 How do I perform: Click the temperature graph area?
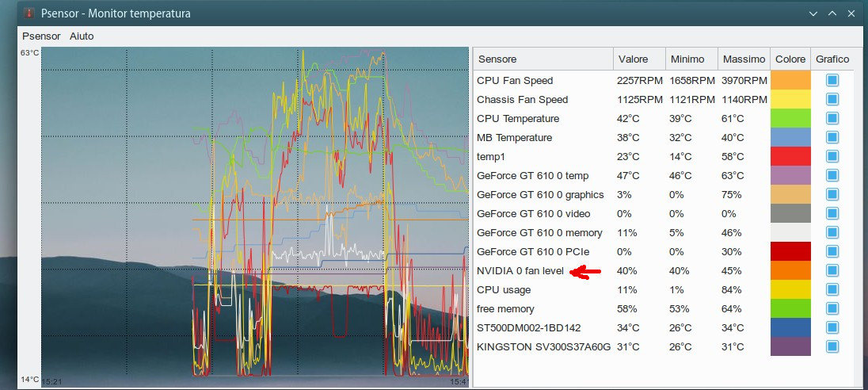[x=255, y=217]
